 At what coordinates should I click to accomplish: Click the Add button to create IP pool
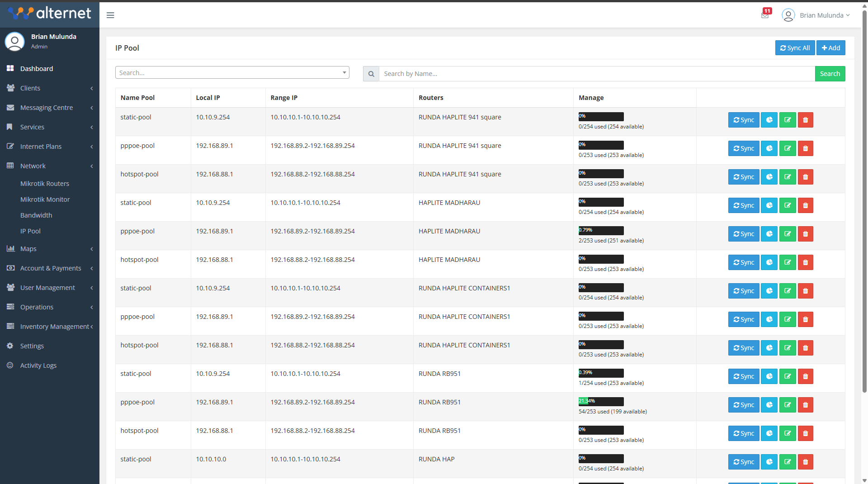point(830,47)
